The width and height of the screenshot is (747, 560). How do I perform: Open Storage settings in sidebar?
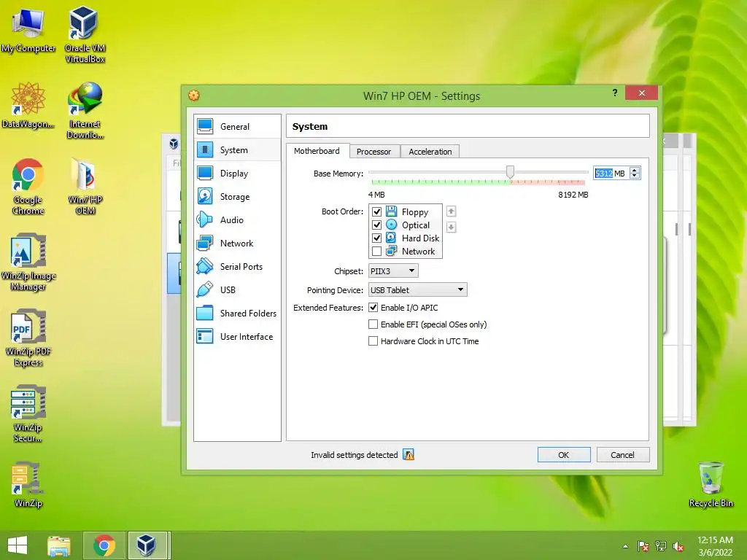237,197
